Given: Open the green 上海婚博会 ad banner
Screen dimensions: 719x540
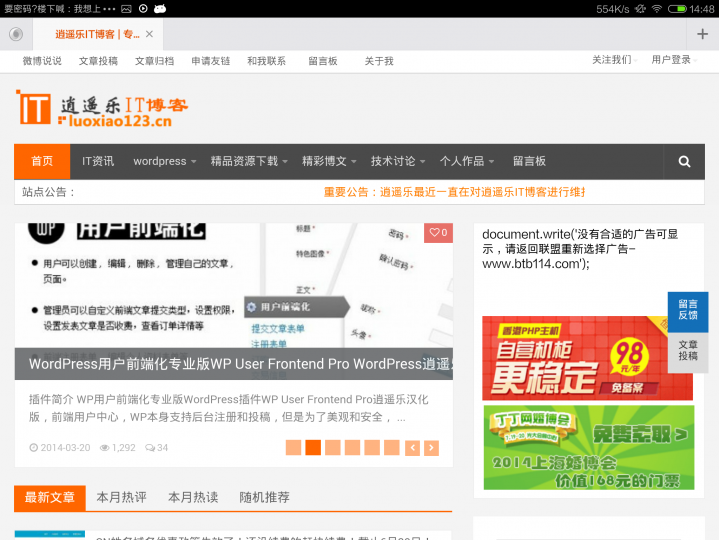Looking at the screenshot, I should coord(589,447).
